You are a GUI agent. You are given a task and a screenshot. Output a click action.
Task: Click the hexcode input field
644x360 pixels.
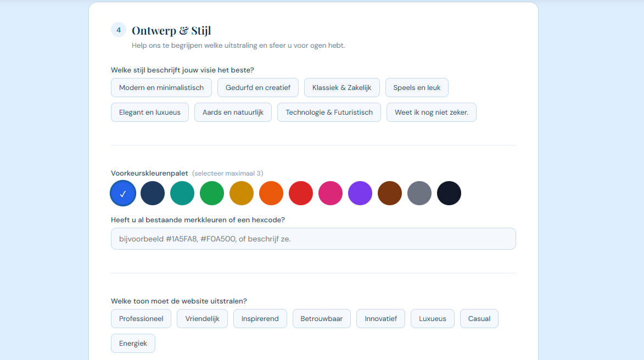coord(313,239)
